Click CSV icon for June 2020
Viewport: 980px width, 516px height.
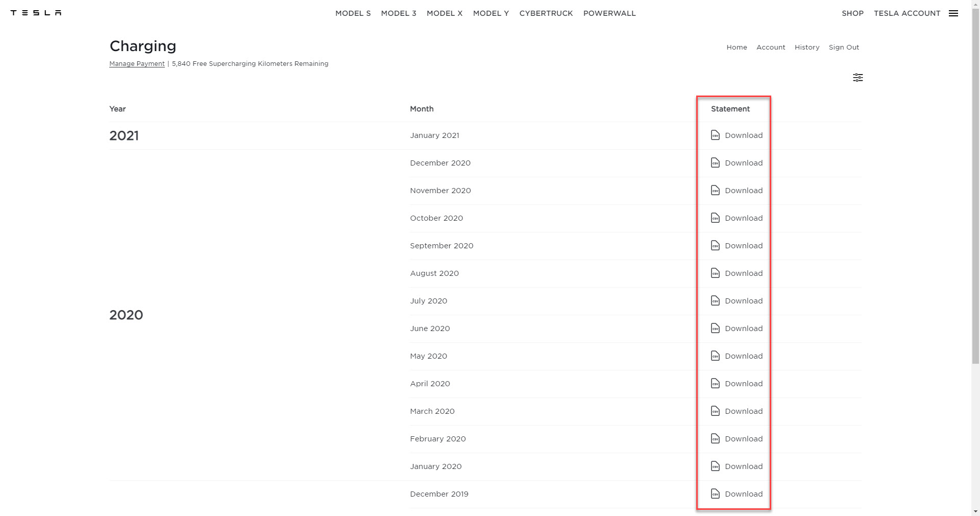[x=716, y=329]
